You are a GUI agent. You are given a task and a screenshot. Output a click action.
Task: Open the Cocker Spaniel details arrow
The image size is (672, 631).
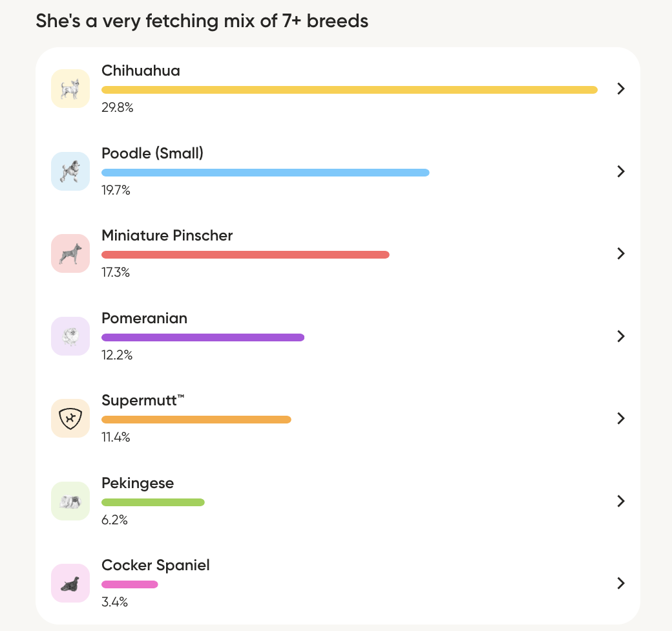click(620, 583)
